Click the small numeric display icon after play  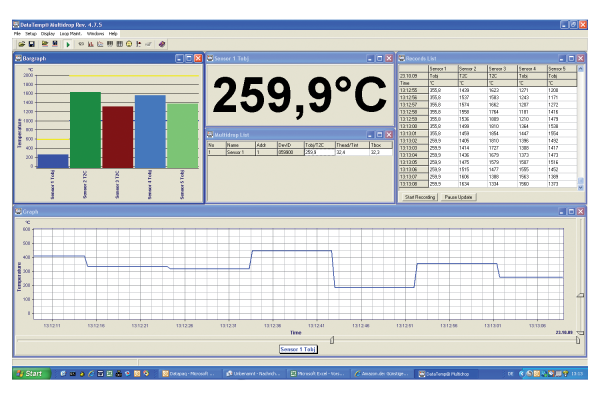coord(81,44)
